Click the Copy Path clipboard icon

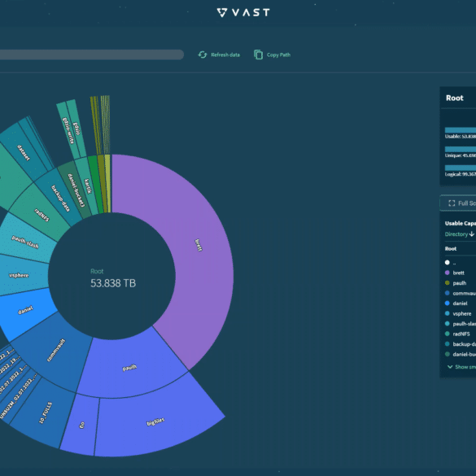(258, 55)
